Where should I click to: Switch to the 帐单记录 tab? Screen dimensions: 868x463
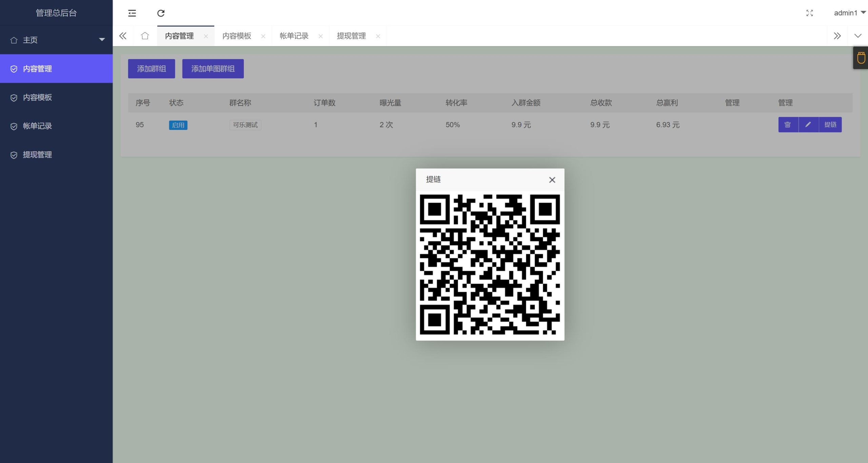coord(294,36)
